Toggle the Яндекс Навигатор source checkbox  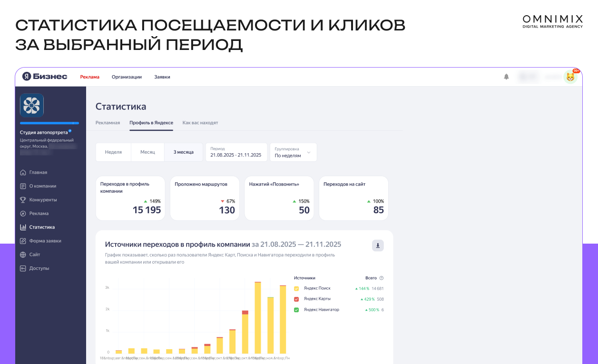pos(296,310)
